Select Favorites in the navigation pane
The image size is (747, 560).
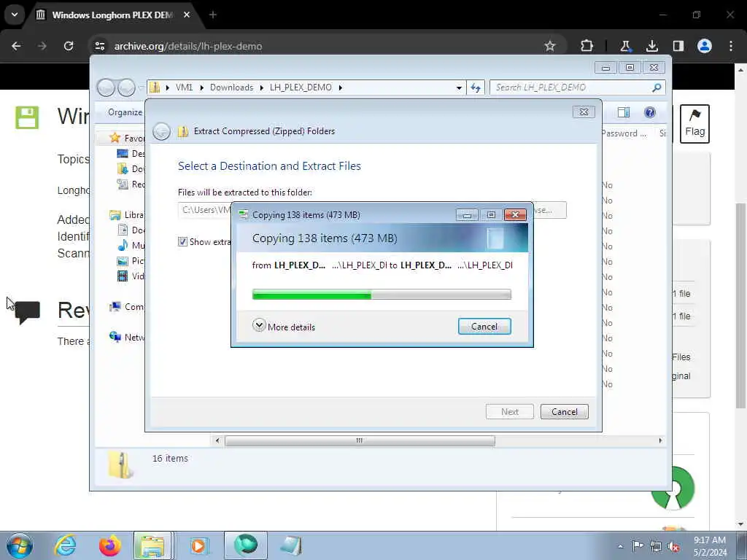(127, 138)
